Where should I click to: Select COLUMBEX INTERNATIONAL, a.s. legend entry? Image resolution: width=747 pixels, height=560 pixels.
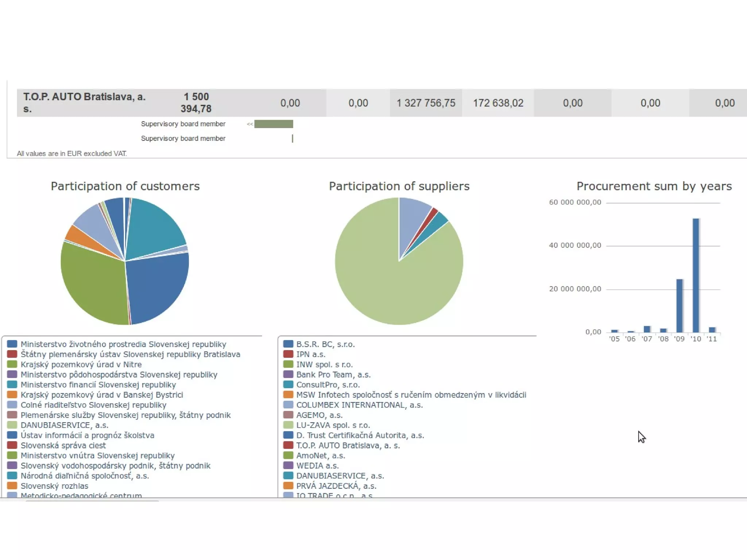359,405
